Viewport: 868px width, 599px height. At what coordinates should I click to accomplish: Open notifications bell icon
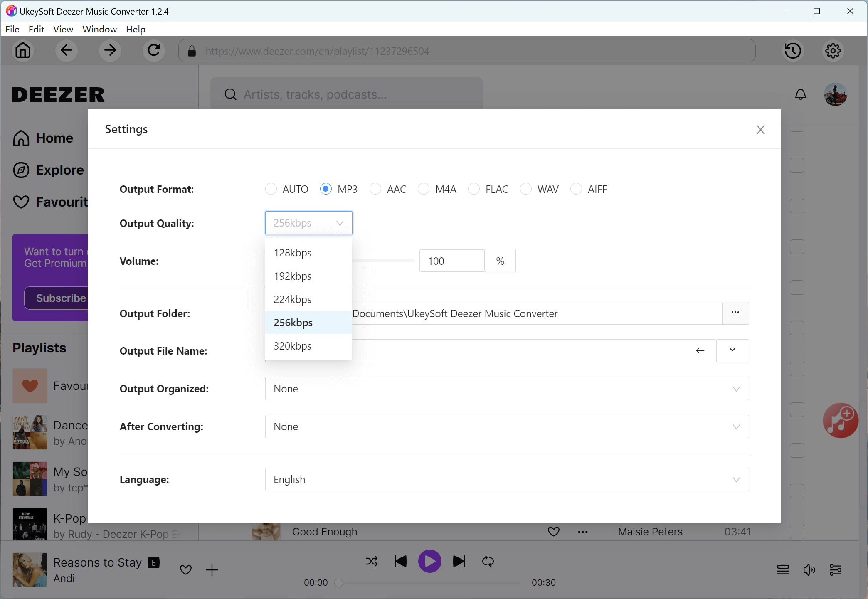pyautogui.click(x=800, y=95)
